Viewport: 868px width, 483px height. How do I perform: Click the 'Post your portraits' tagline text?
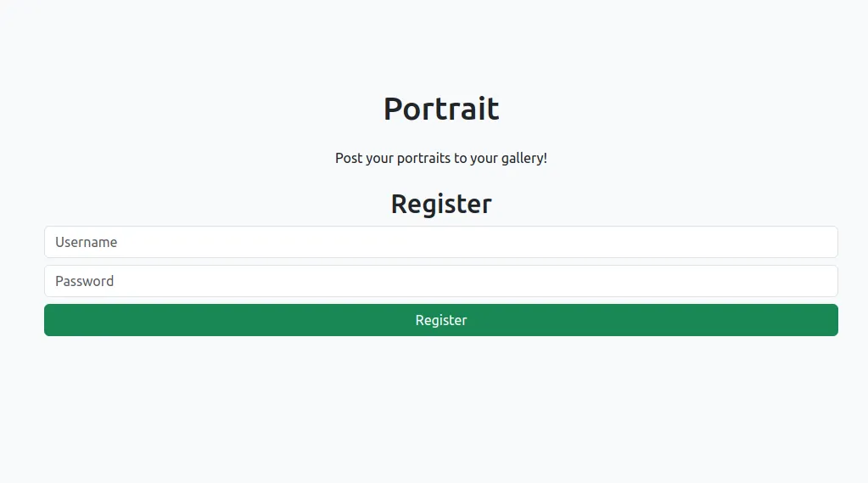click(441, 159)
